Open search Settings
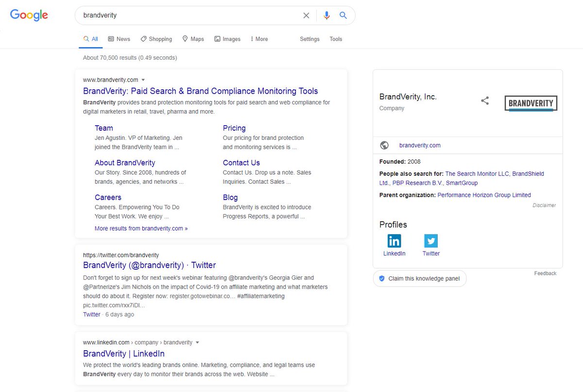This screenshot has height=392, width=583. (309, 39)
